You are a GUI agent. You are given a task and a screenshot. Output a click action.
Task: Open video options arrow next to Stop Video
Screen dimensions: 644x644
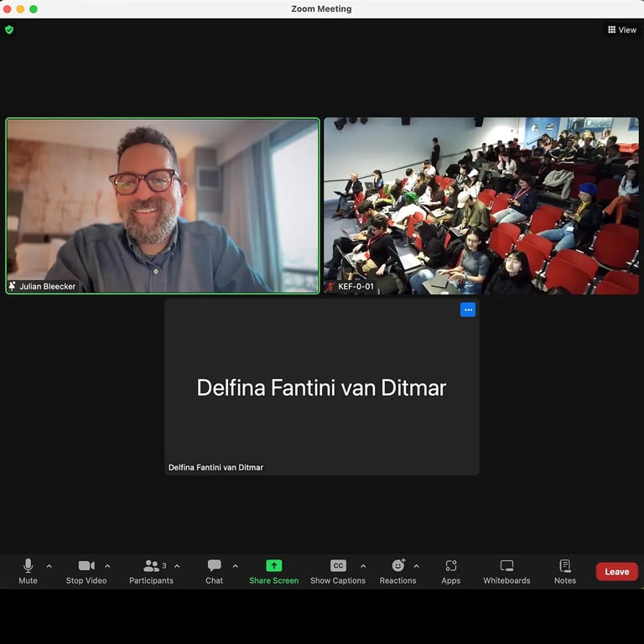(107, 566)
